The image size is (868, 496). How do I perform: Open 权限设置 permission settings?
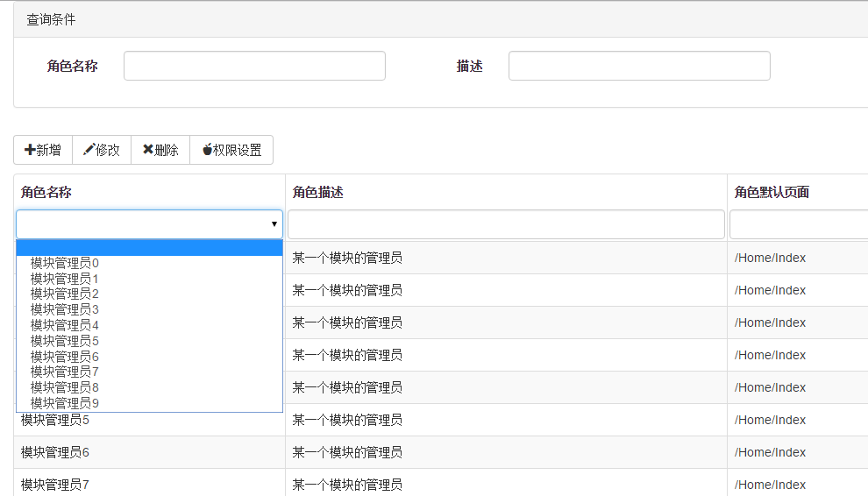click(231, 150)
